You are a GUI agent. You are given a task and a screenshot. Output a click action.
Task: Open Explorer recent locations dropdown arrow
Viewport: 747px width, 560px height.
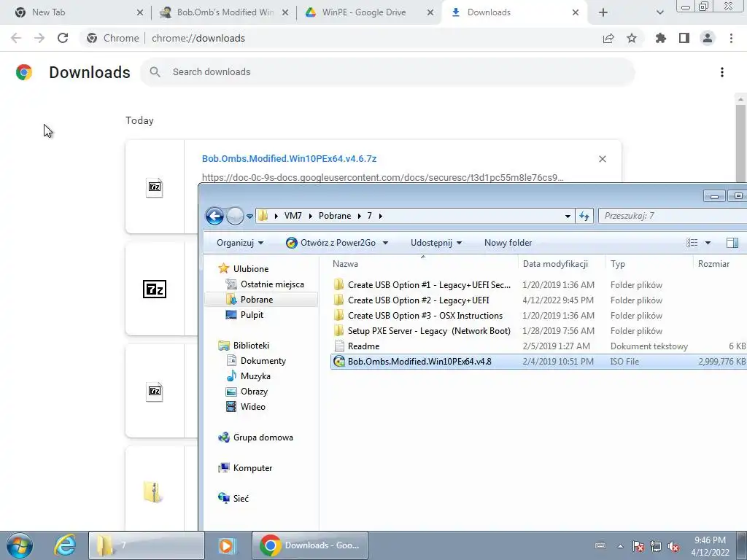pyautogui.click(x=249, y=216)
